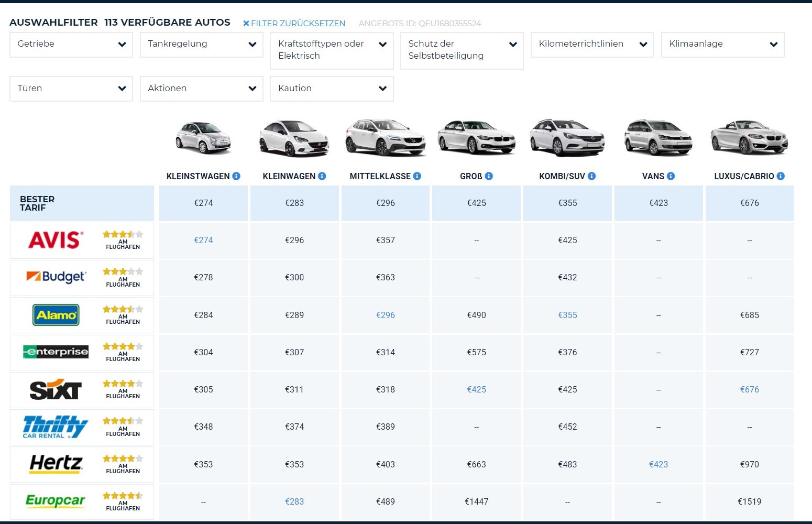Open Vans info icon
812x524 pixels.
point(671,176)
